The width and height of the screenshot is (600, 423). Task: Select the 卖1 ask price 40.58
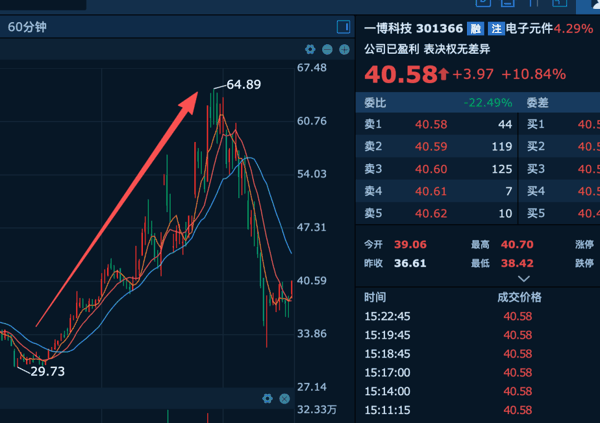pos(431,124)
